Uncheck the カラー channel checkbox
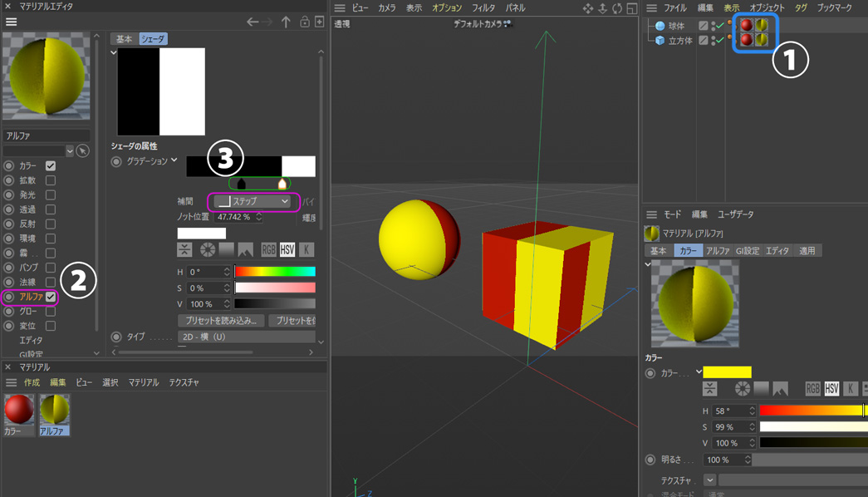868x497 pixels. pos(51,166)
